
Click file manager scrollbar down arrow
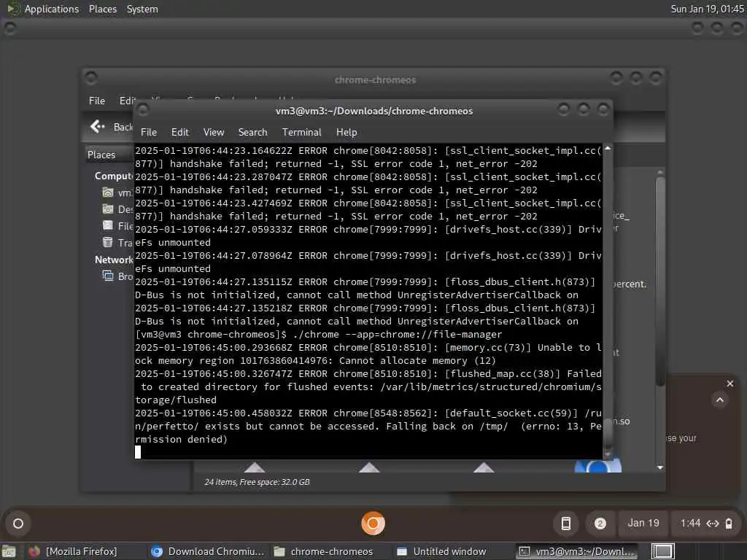click(659, 467)
